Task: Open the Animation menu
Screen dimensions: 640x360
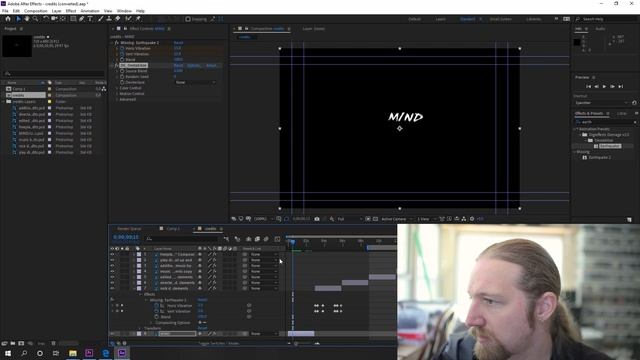Action: pos(90,11)
